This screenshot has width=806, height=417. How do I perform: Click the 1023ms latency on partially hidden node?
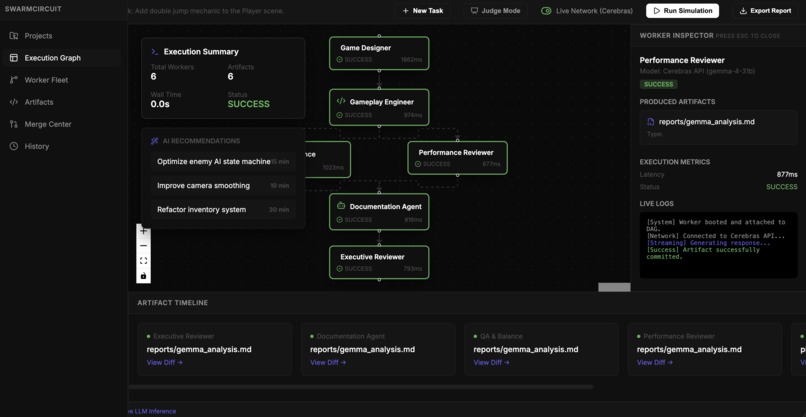click(x=333, y=167)
